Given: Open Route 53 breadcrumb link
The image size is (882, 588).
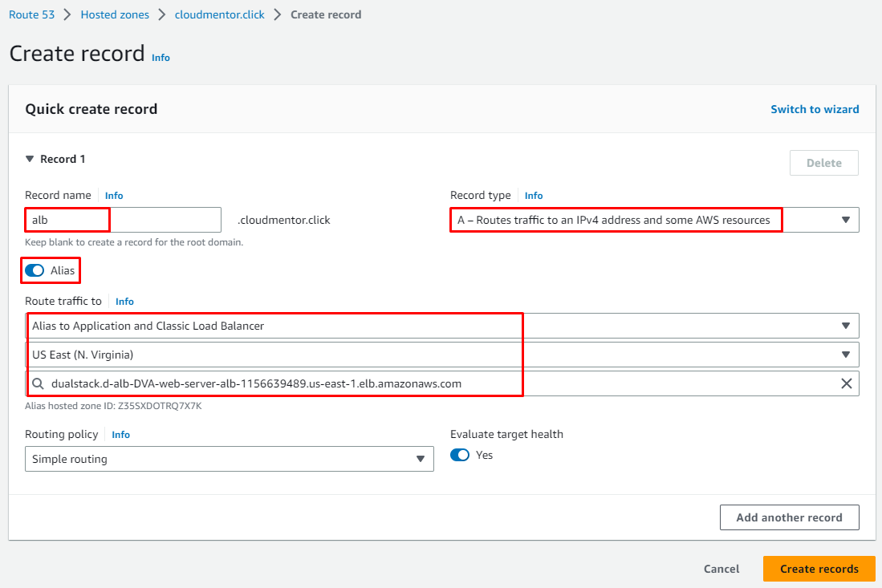Looking at the screenshot, I should [x=31, y=14].
